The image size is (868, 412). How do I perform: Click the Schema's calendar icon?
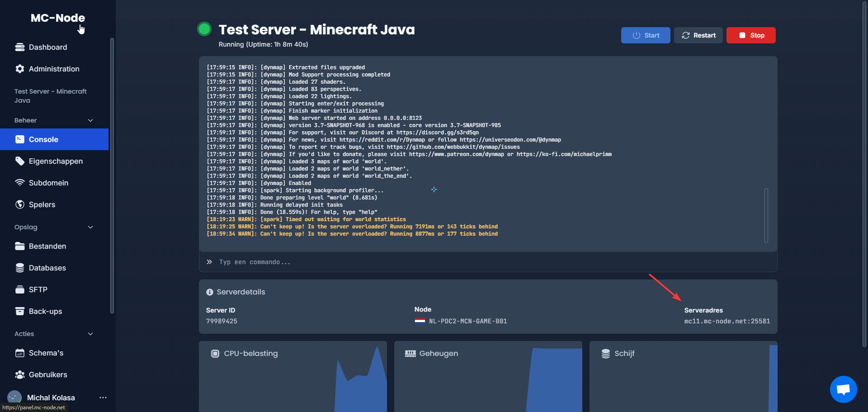click(20, 353)
